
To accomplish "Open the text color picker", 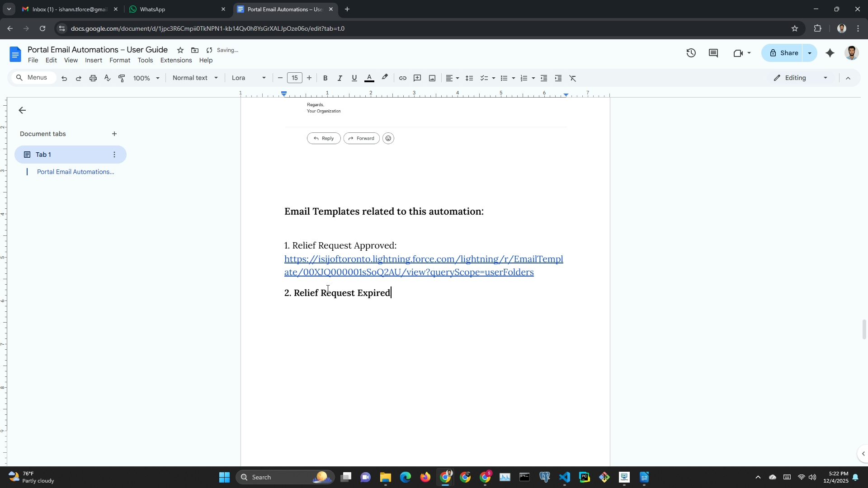I will (369, 78).
